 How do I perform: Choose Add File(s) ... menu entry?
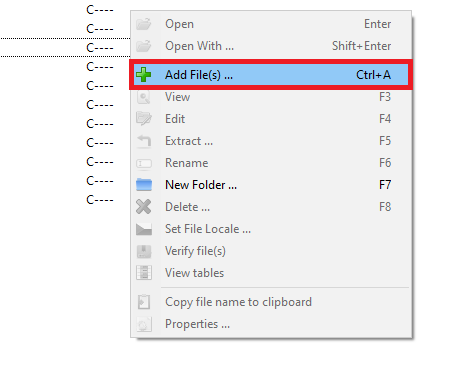point(271,75)
